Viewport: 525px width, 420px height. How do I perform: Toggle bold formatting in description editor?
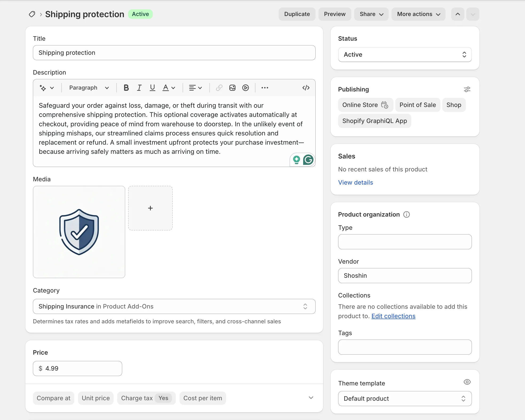pos(126,88)
